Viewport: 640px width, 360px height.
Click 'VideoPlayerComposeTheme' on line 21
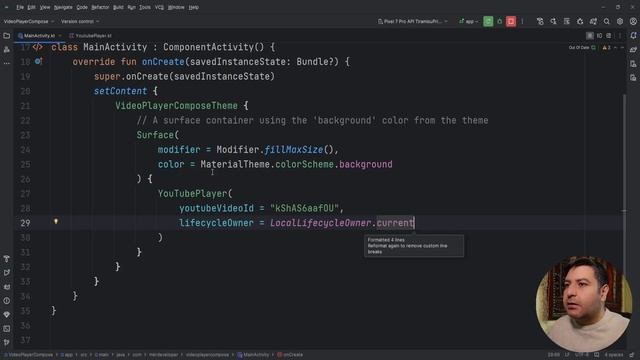(x=176, y=106)
